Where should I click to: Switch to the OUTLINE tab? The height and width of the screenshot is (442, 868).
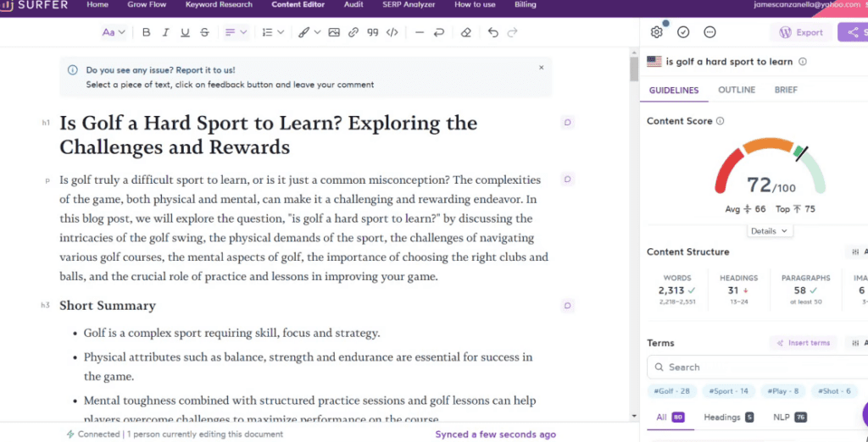tap(737, 90)
